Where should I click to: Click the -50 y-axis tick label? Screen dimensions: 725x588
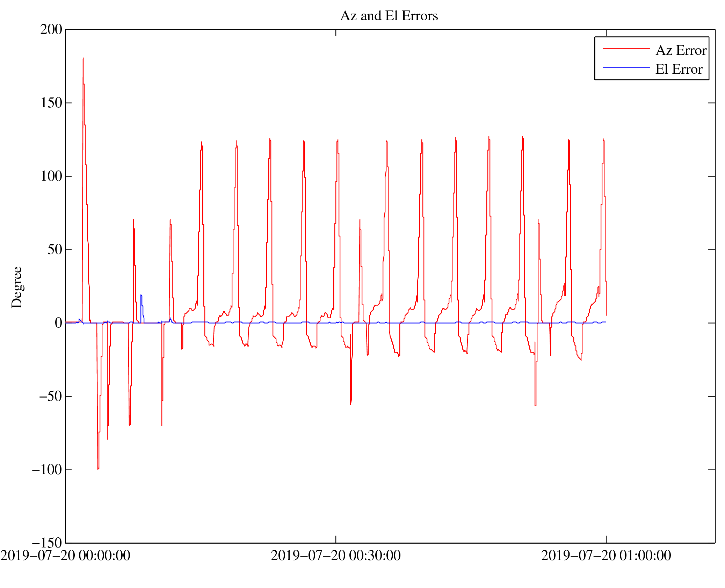pyautogui.click(x=50, y=396)
